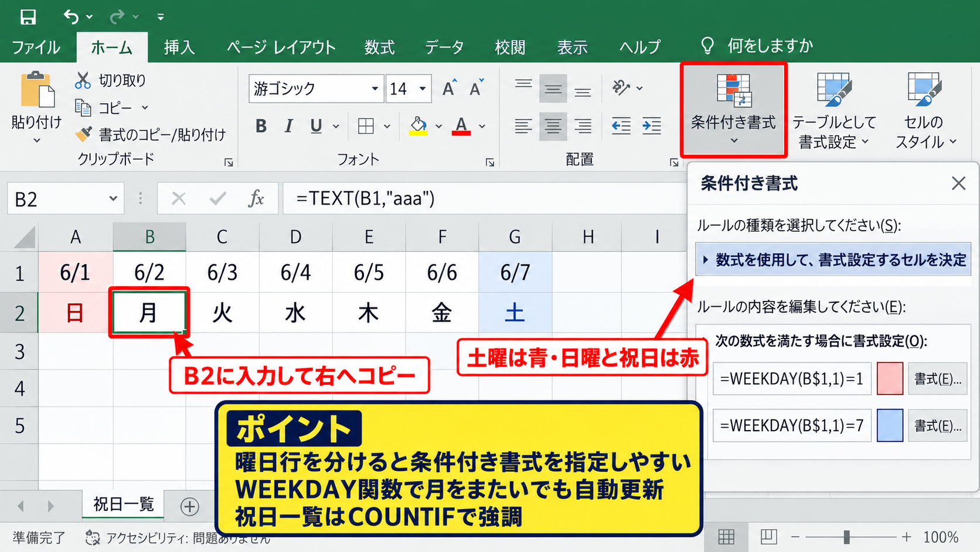Open the font size 14 dropdown
Screen dimensions: 980x552
click(423, 89)
